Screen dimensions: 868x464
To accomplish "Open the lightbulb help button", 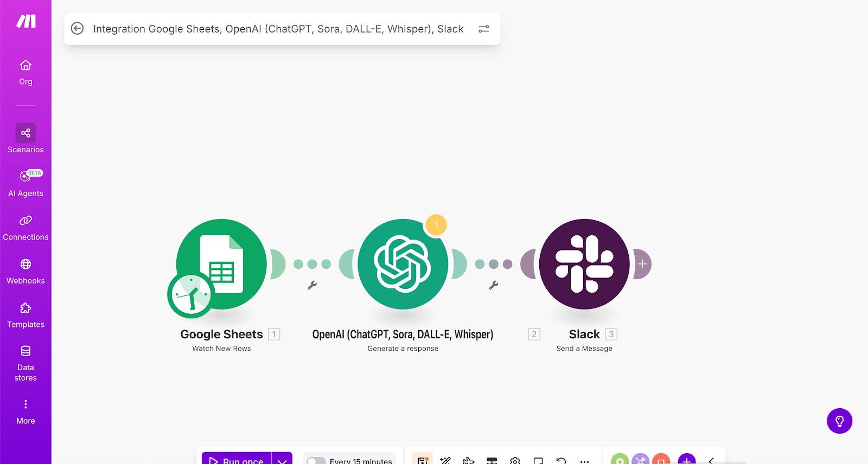I will 840,421.
